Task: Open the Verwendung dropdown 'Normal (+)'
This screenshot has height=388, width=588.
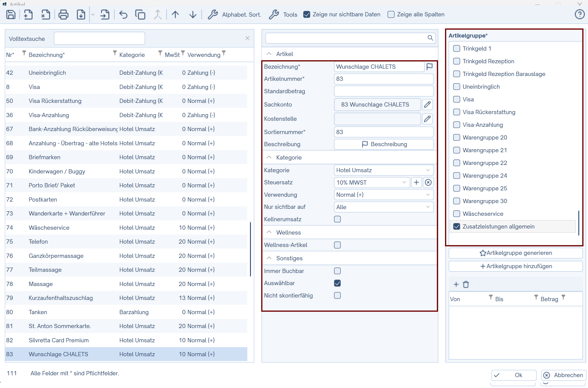Action: 383,195
